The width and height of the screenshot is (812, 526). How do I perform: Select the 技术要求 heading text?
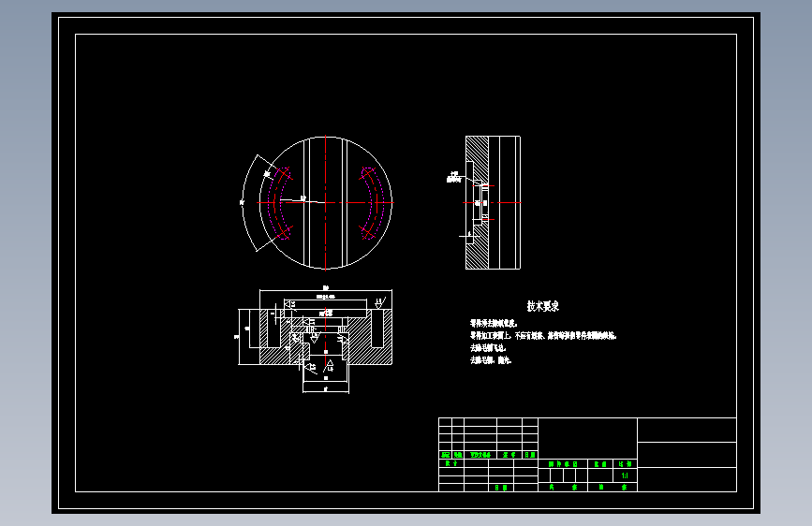[x=542, y=306]
